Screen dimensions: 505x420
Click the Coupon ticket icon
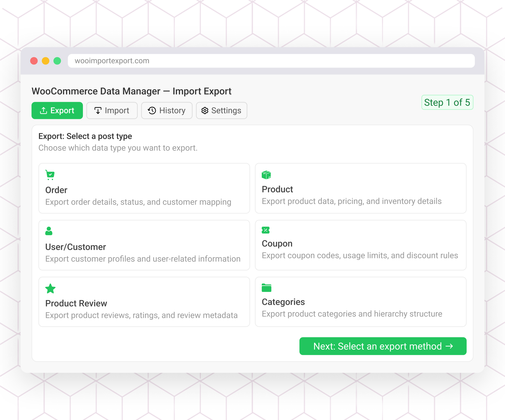(x=265, y=230)
